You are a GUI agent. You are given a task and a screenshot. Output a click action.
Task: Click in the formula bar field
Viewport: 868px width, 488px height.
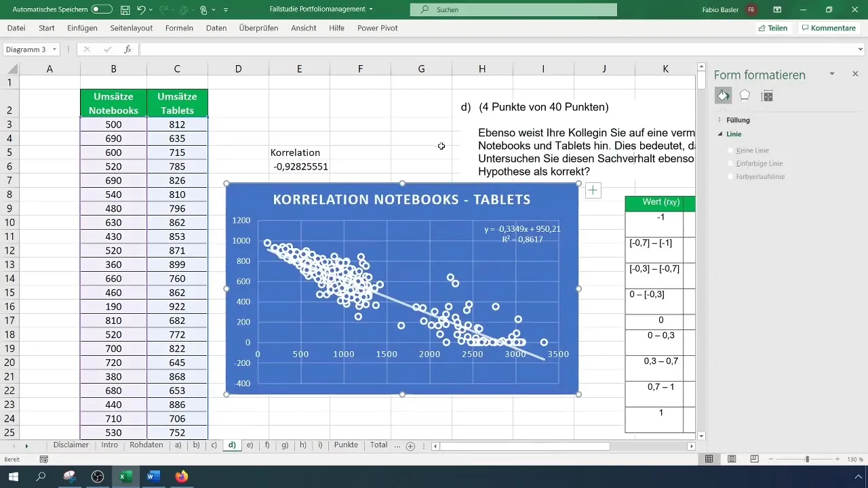(x=498, y=49)
